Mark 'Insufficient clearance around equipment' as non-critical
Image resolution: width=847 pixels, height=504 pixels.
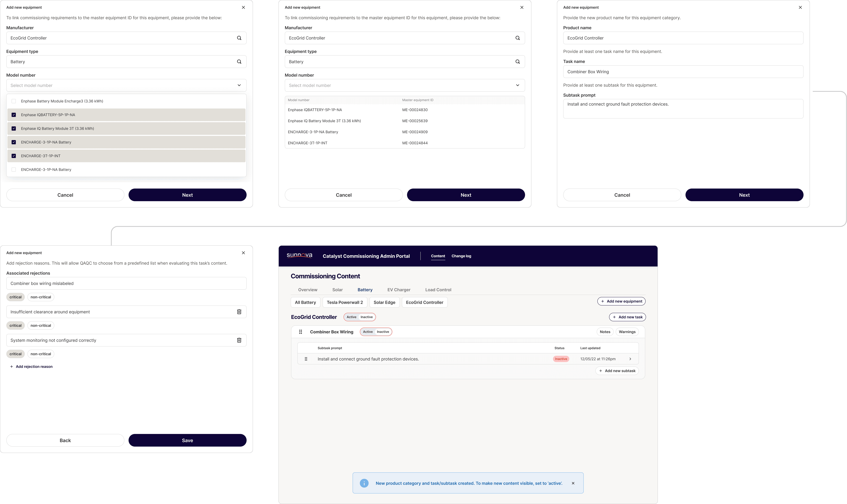(41, 326)
